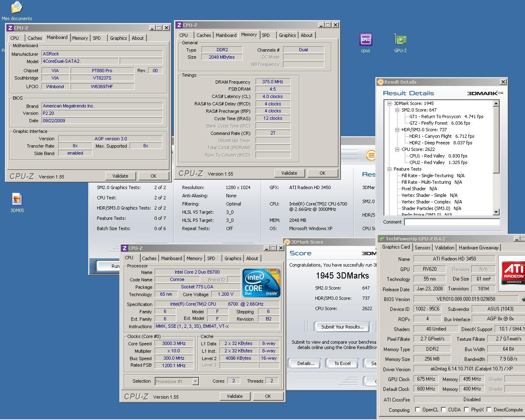Screen dimensions: 525x420
Task: Click the Core Speed value 3000.3 MHz
Action: pos(173,344)
